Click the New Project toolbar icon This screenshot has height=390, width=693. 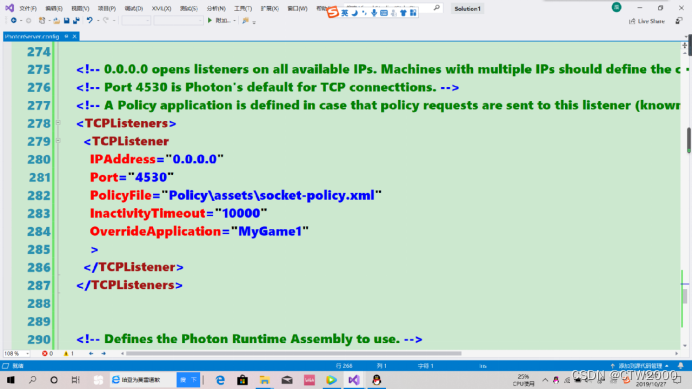[42, 20]
